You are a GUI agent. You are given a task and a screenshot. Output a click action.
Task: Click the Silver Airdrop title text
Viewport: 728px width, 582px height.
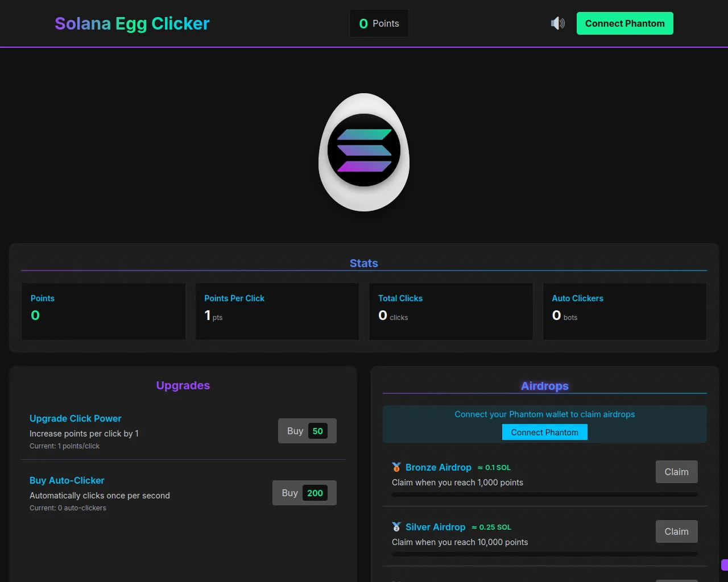tap(436, 527)
